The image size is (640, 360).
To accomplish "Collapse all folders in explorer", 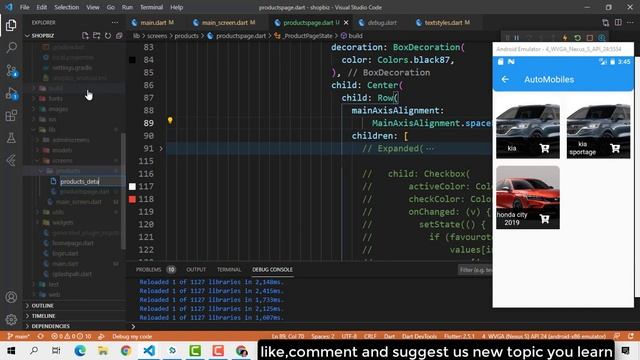I will 119,36.
